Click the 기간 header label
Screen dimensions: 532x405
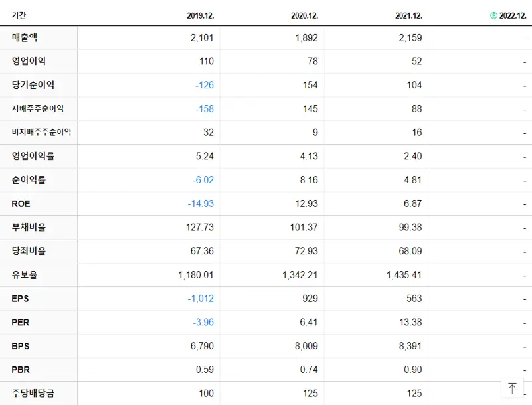point(19,16)
